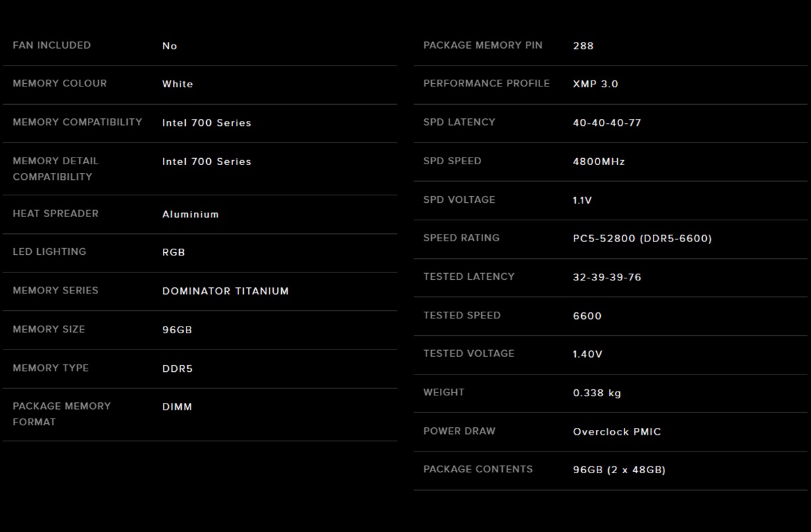
Task: Select the 'FAN INCLUDED' label
Action: [51, 45]
